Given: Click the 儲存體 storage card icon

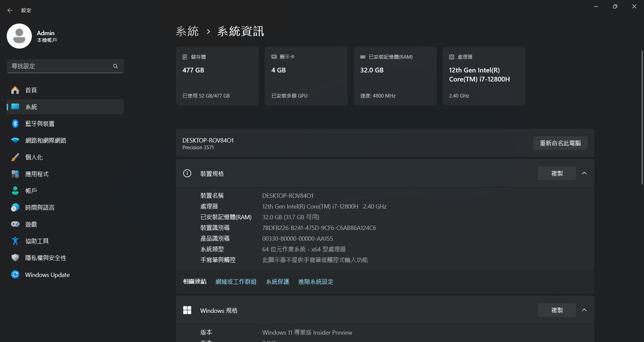Looking at the screenshot, I should 185,57.
